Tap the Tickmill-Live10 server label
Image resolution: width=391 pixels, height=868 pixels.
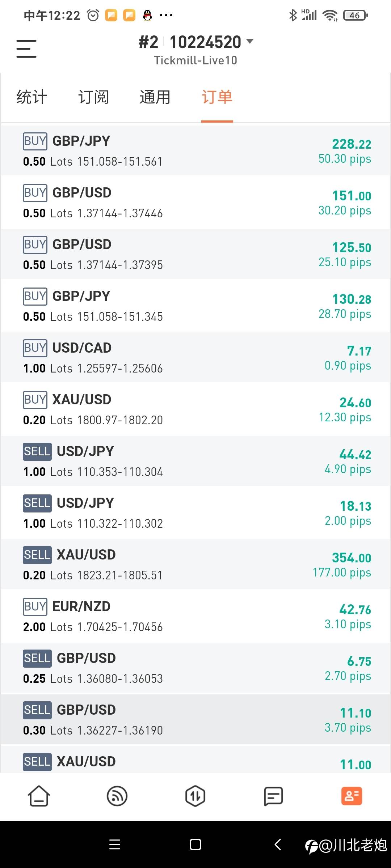click(195, 60)
